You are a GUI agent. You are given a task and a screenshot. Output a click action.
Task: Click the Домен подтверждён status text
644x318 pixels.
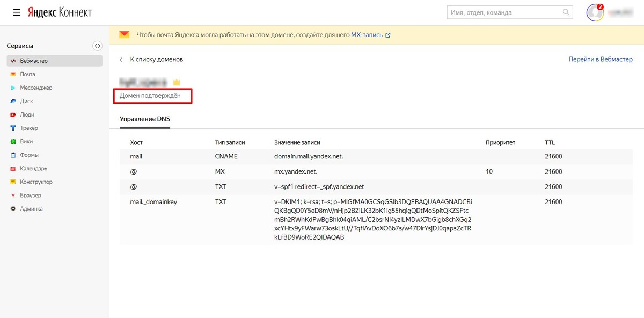pyautogui.click(x=150, y=96)
